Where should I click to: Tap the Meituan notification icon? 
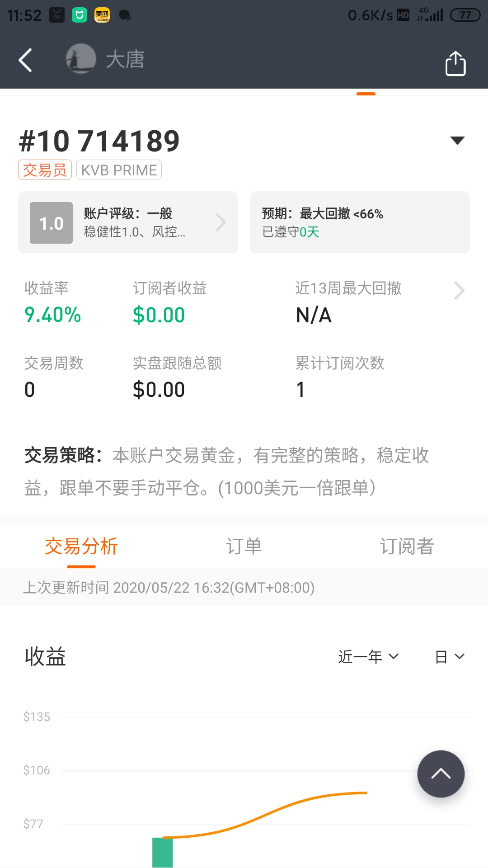(x=102, y=15)
